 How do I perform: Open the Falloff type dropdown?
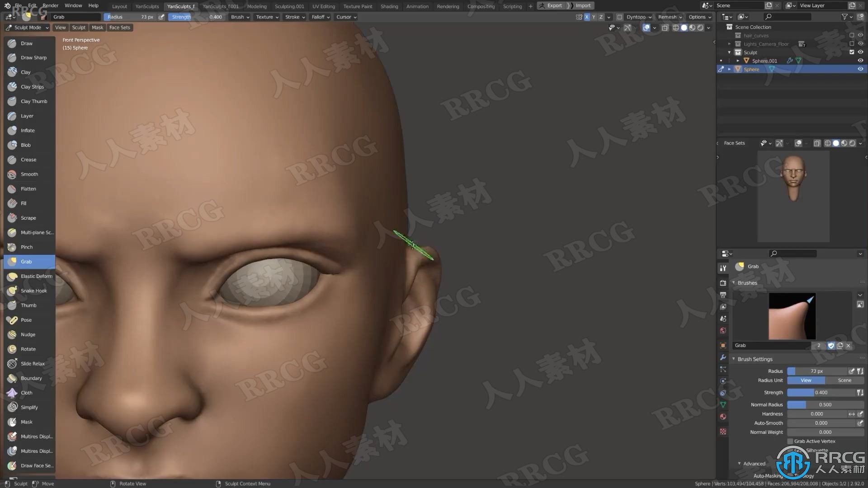coord(319,17)
